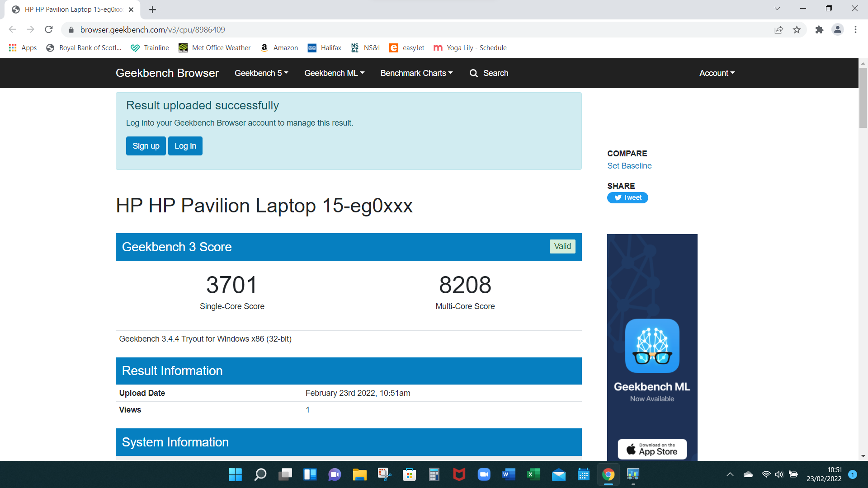
Task: Open the Amazon bookmark
Action: [x=279, y=48]
